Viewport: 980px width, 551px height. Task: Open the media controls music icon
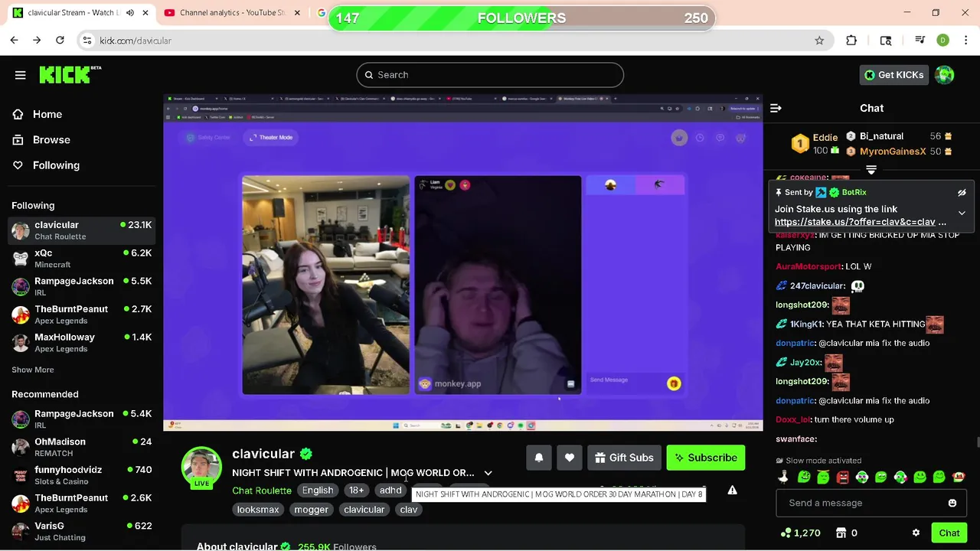920,41
